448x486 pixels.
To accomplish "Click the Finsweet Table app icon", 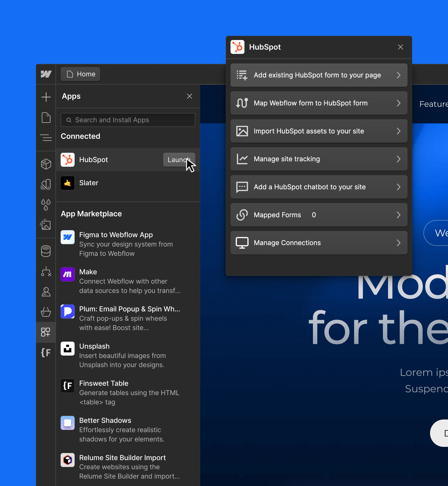I will pyautogui.click(x=68, y=386).
